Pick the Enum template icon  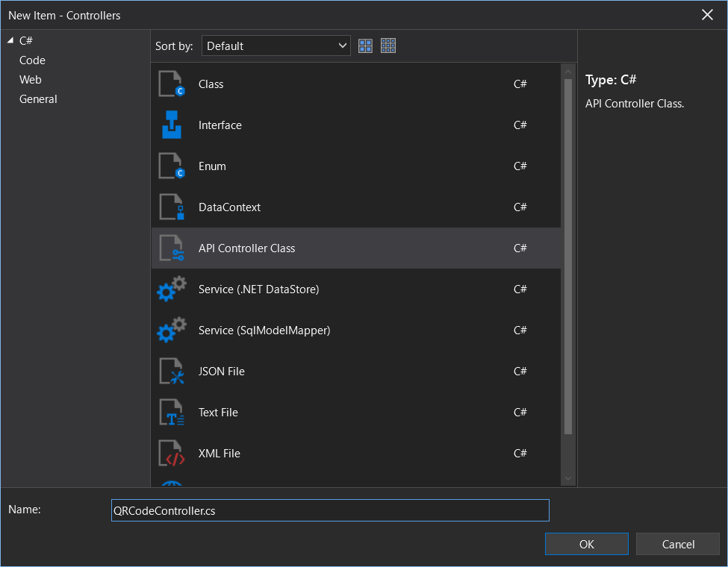[171, 166]
